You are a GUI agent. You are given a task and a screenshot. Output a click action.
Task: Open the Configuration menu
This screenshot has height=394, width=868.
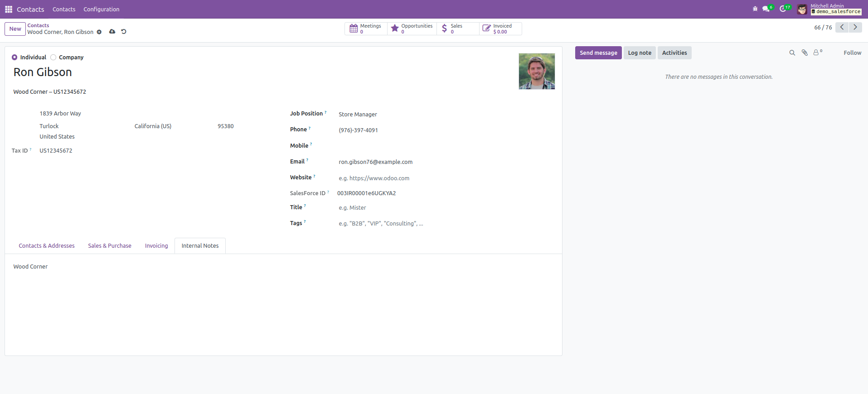coord(102,9)
